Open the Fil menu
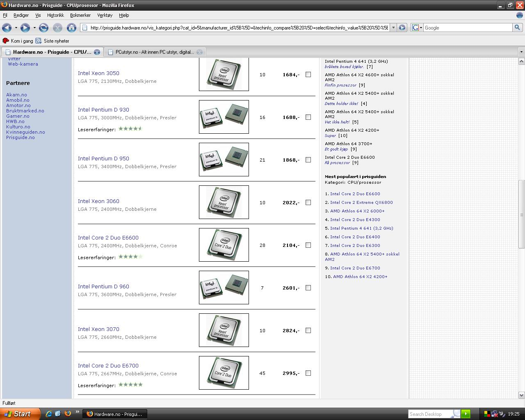 [x=5, y=15]
